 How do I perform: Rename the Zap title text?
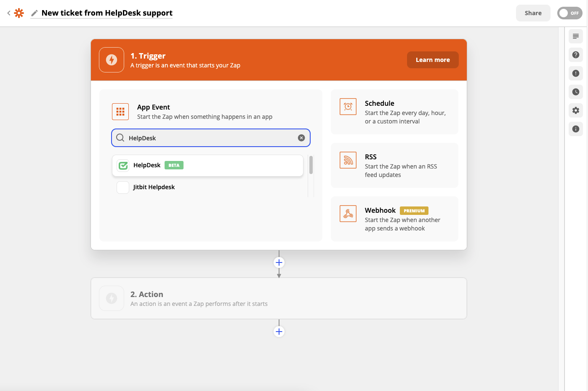[107, 13]
